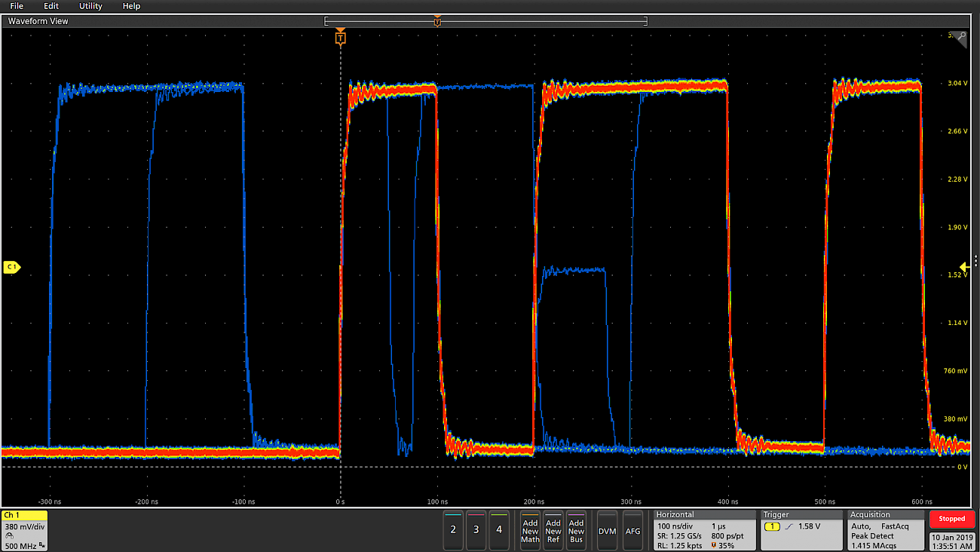980x552 pixels.
Task: Click the 1.52 V vertical scale label
Action: 957,275
